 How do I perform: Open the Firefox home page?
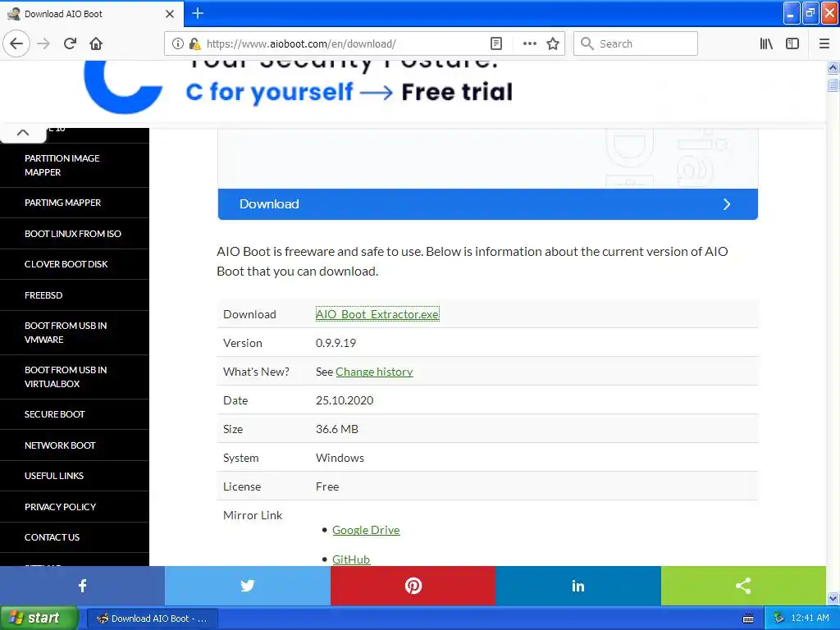[x=96, y=43]
